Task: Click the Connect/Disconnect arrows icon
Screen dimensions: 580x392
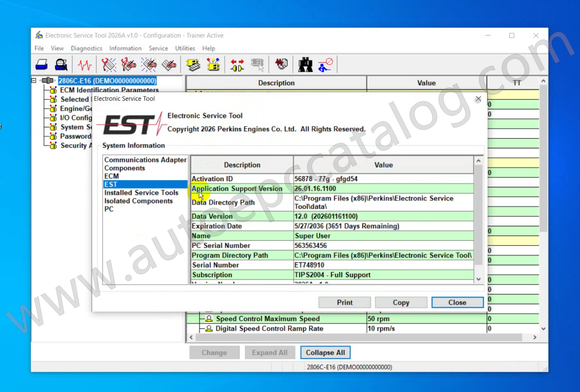Action: point(237,65)
